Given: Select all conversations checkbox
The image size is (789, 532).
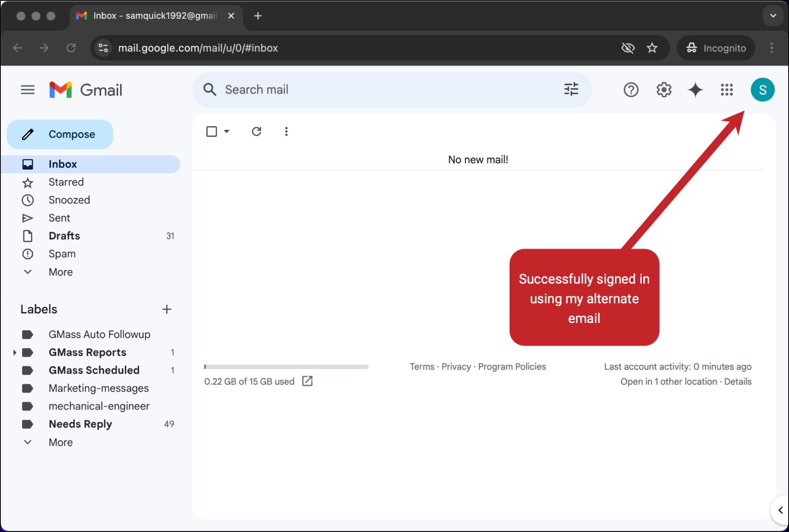Looking at the screenshot, I should point(211,131).
